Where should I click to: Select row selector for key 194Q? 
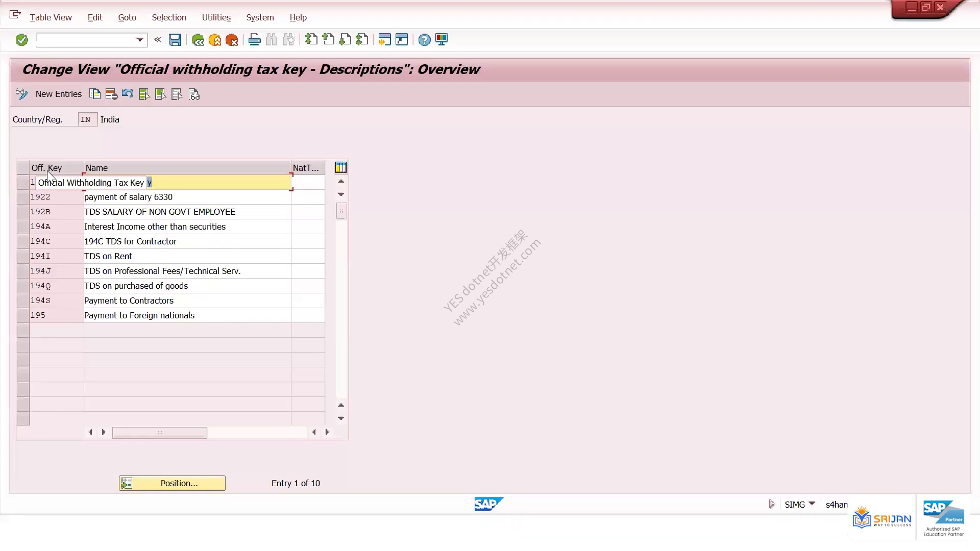coord(23,286)
